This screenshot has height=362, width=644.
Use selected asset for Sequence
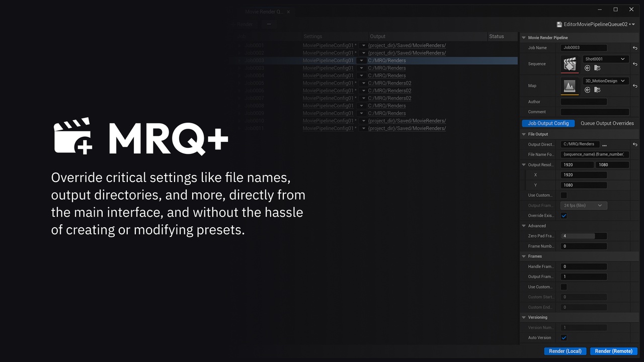[x=587, y=68]
